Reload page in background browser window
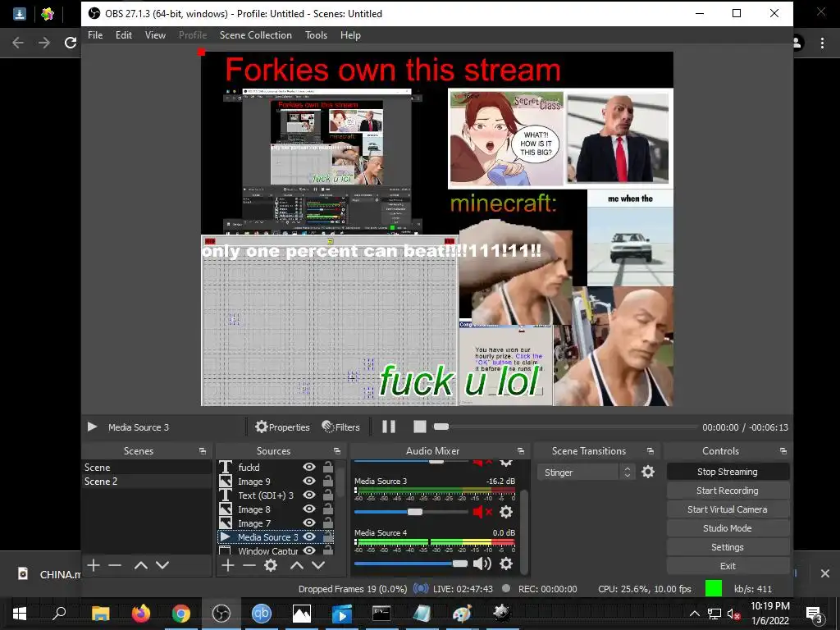This screenshot has height=630, width=840. pos(71,43)
